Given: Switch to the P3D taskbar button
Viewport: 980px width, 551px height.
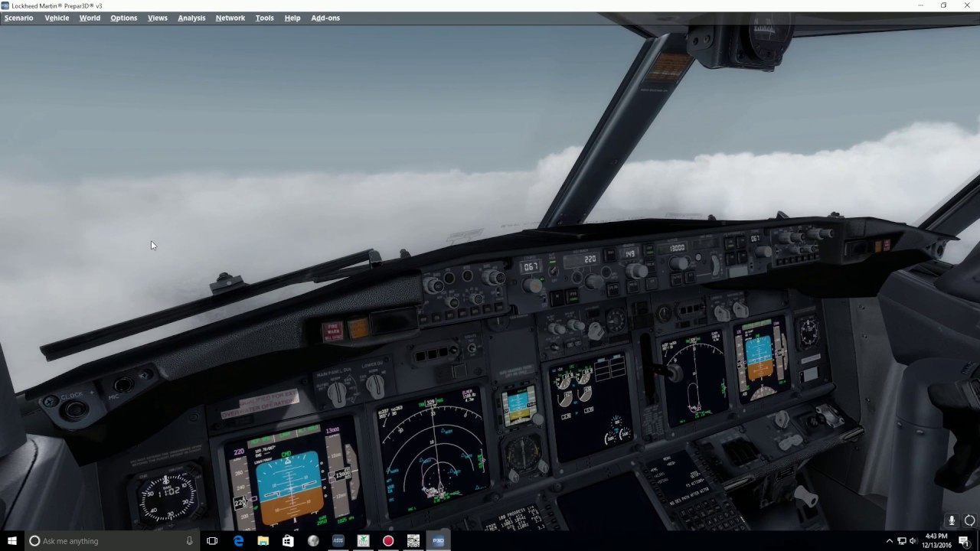Looking at the screenshot, I should coord(438,541).
